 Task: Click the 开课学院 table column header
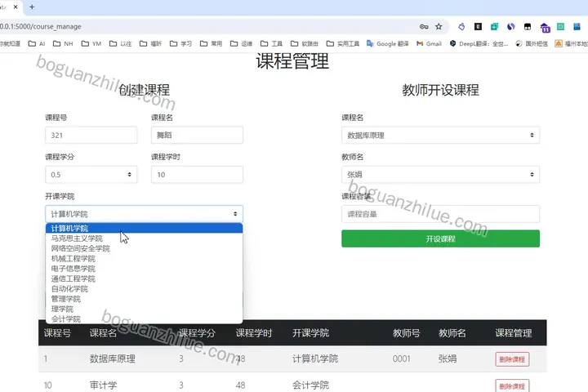tap(310, 332)
